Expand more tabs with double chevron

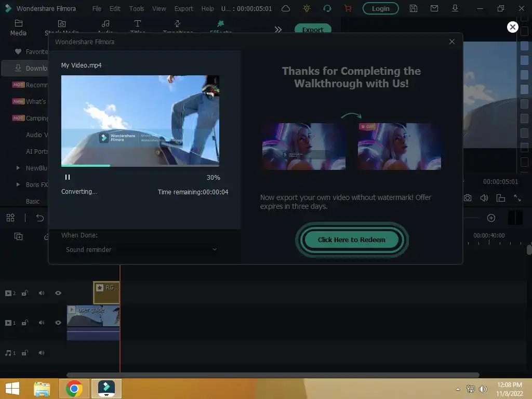pos(278,30)
